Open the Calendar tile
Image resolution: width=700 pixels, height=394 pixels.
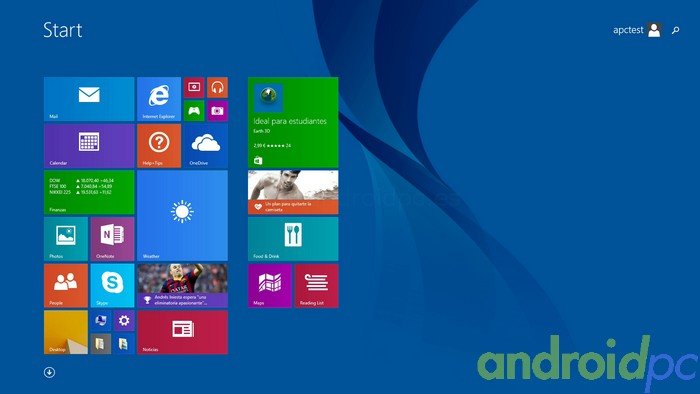[x=89, y=145]
